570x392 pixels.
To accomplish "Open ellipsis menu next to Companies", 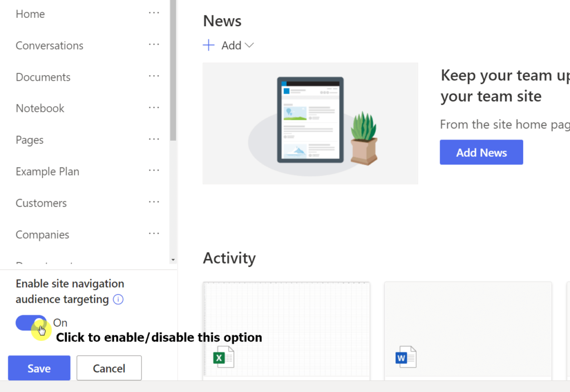I will point(154,234).
